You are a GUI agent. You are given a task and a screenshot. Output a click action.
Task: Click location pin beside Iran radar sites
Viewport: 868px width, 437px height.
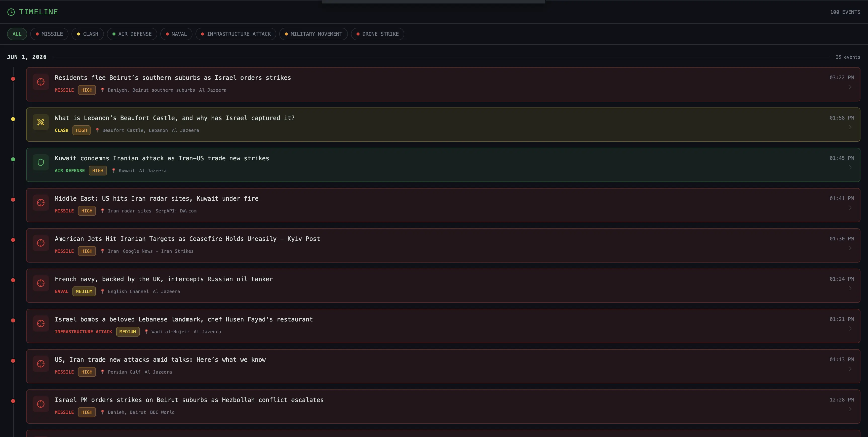click(102, 211)
